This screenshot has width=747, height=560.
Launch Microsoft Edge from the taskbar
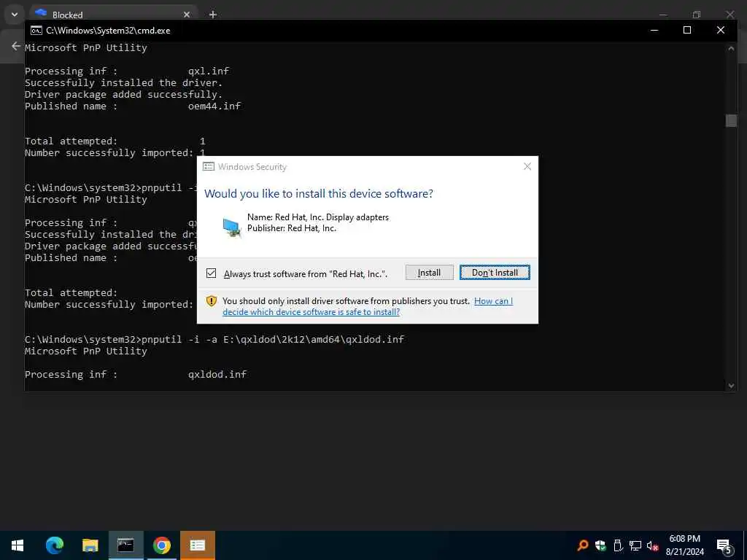tap(54, 545)
